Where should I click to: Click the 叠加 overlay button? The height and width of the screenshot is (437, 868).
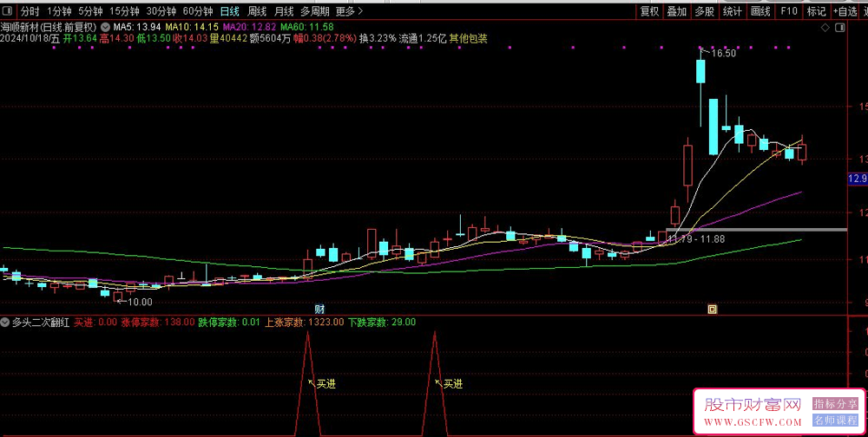pyautogui.click(x=677, y=11)
